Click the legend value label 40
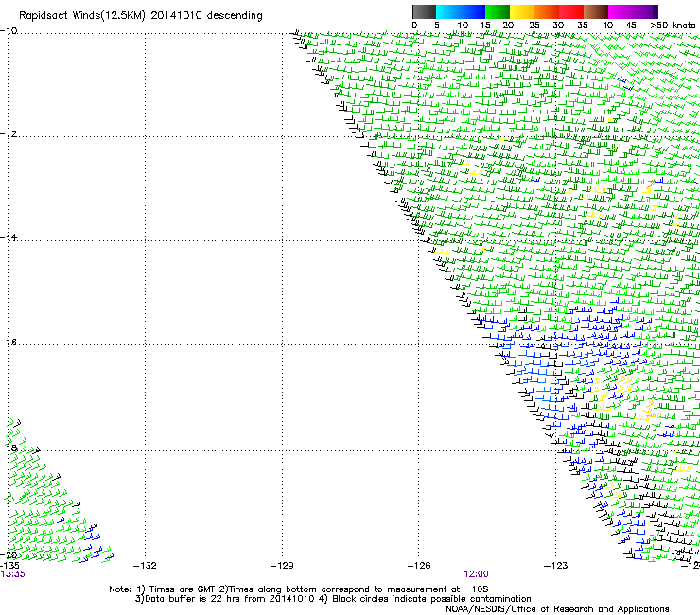 (x=607, y=26)
